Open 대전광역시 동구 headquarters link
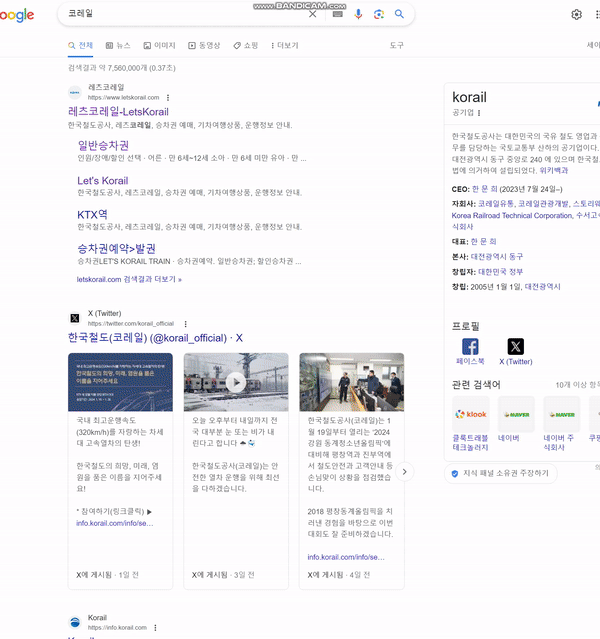This screenshot has height=639, width=600. tap(497, 257)
